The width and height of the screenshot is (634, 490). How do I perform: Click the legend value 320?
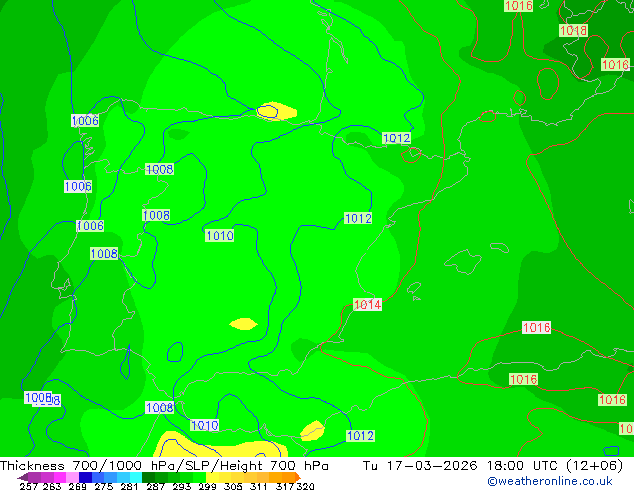(x=305, y=486)
